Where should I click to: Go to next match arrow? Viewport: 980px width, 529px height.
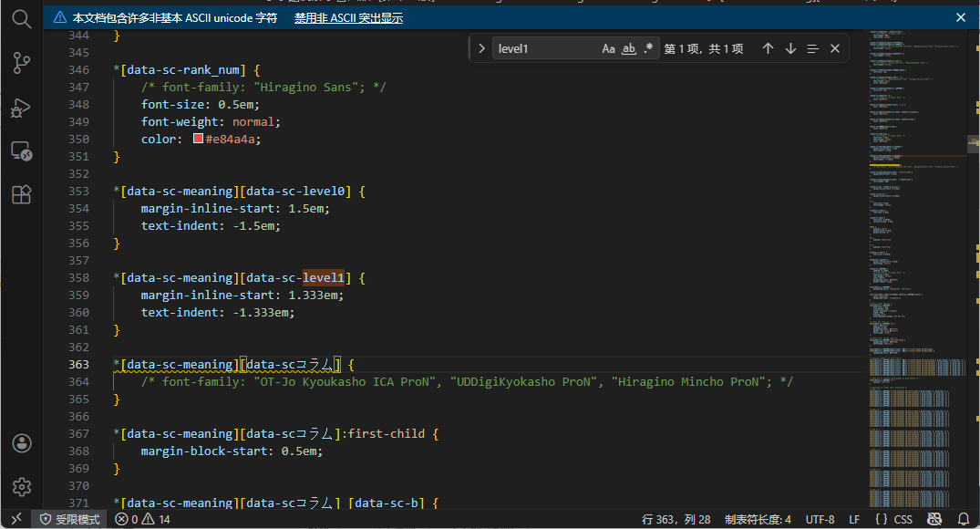click(x=790, y=48)
